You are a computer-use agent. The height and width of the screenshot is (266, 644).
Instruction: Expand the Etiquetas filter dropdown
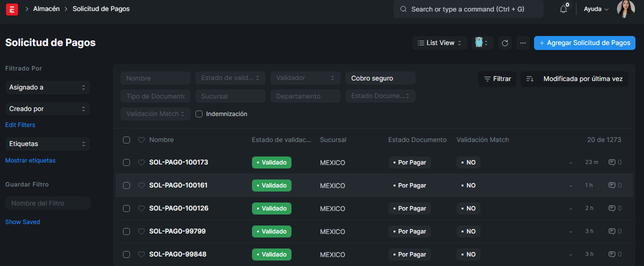coord(47,144)
